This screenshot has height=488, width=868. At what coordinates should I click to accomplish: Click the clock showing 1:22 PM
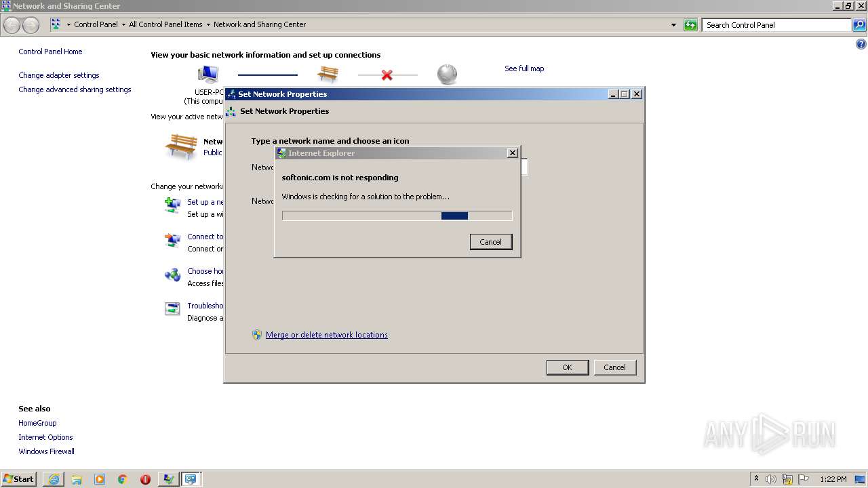pyautogui.click(x=833, y=479)
